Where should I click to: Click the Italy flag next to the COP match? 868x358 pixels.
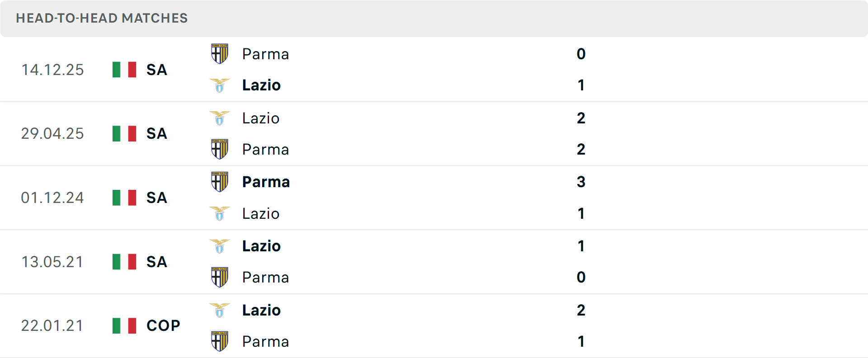tap(124, 325)
